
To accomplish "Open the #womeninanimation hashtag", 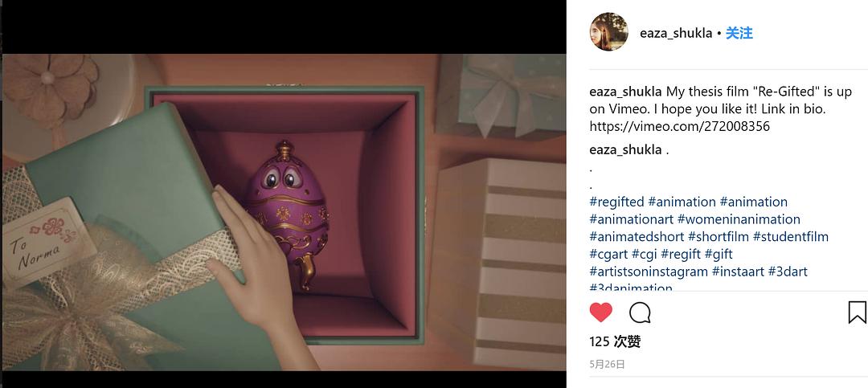I will [x=739, y=219].
